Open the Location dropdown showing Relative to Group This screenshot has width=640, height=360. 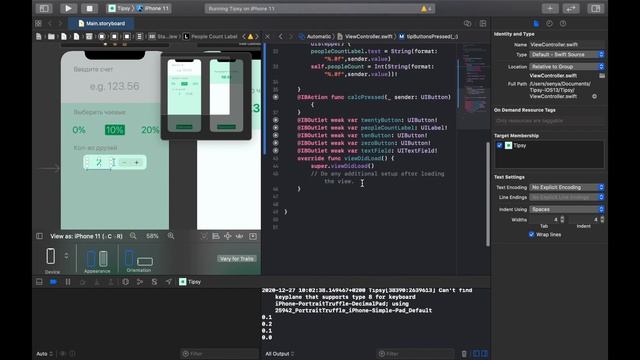567,67
